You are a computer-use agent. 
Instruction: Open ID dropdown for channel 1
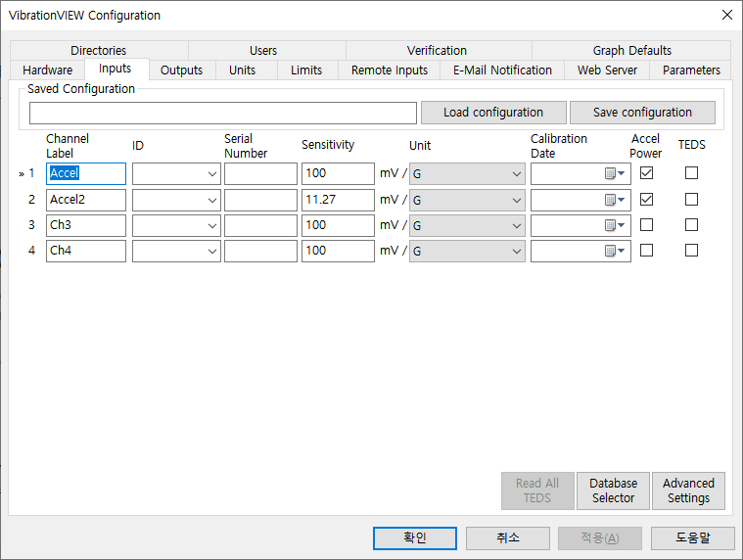(211, 174)
